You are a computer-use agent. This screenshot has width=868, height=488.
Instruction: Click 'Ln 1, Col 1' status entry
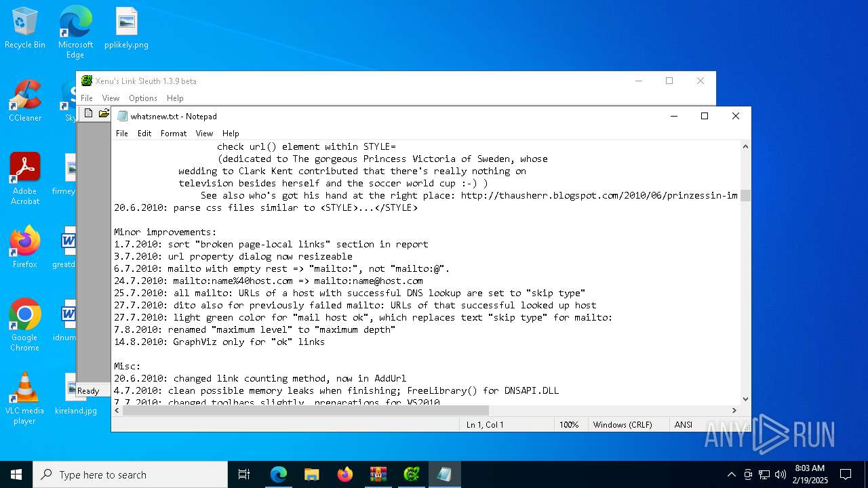tap(485, 425)
